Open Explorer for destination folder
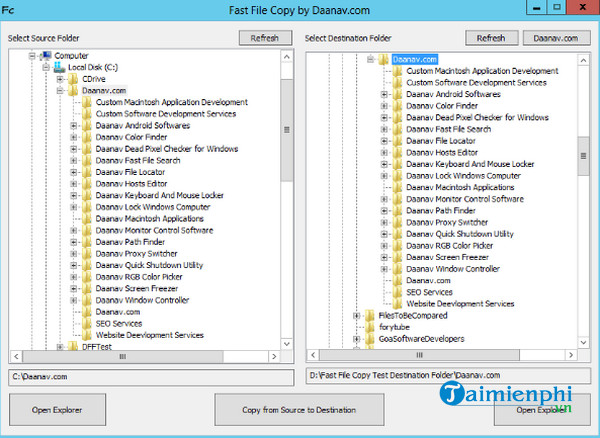Screen dimensions: 600x438 [542, 410]
